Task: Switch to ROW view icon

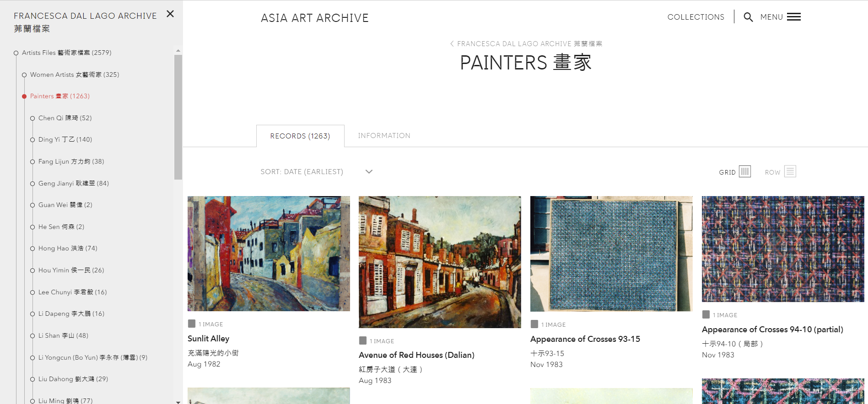Action: [790, 171]
